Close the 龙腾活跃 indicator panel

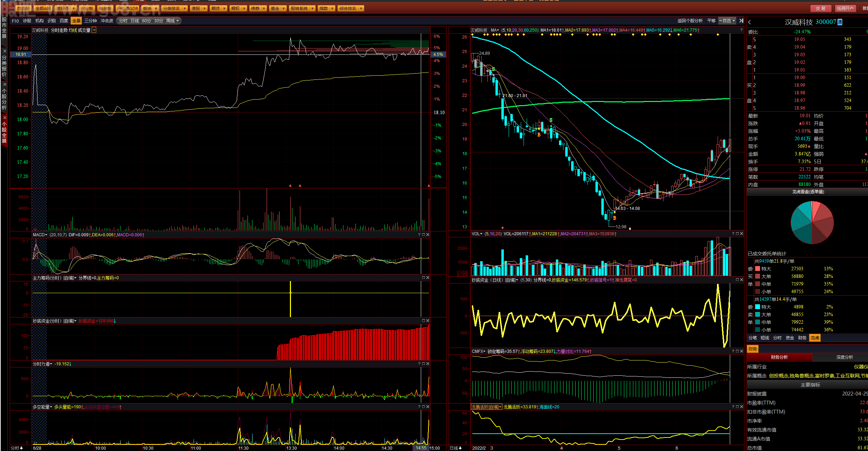tap(742, 407)
